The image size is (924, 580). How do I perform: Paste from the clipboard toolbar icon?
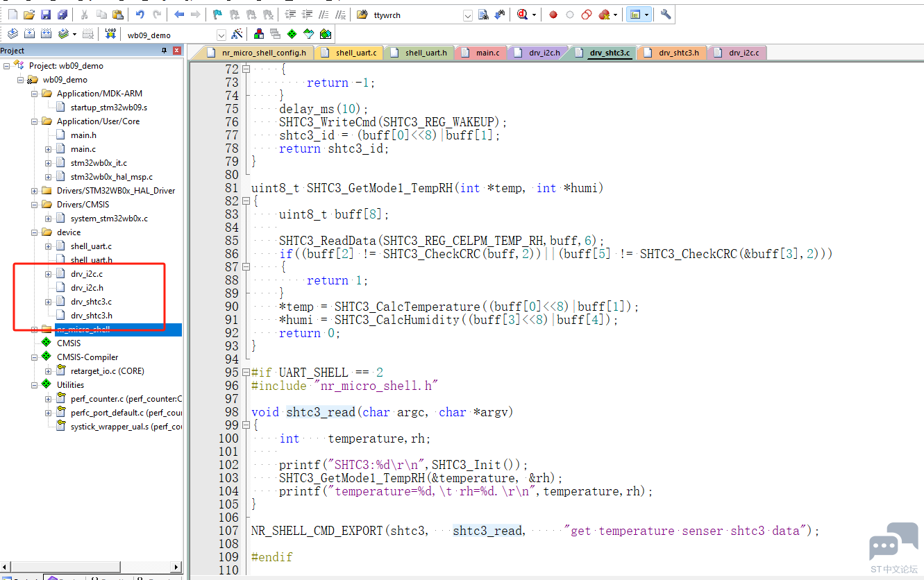[118, 15]
